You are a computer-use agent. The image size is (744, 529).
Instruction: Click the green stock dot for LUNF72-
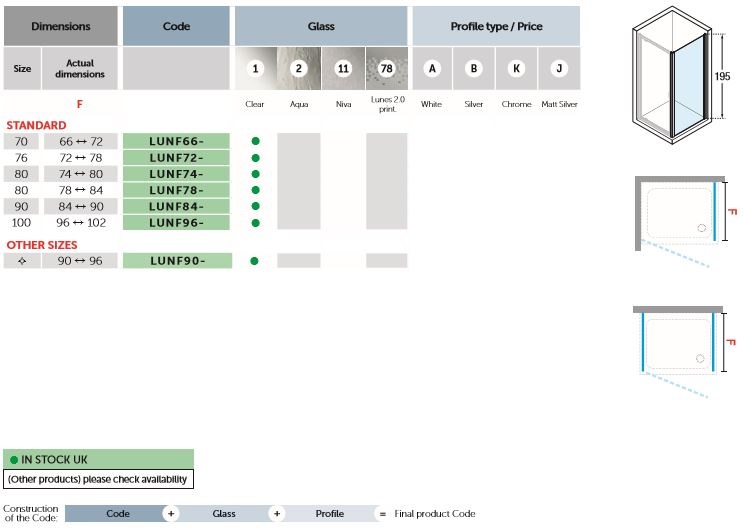255,158
